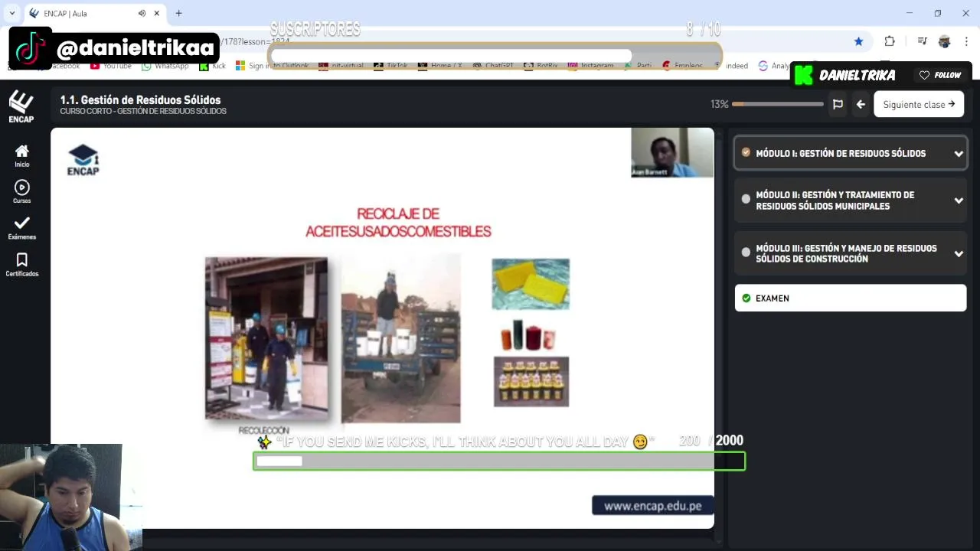The width and height of the screenshot is (980, 551).
Task: Click the WhatsApp bookmark
Action: click(165, 66)
